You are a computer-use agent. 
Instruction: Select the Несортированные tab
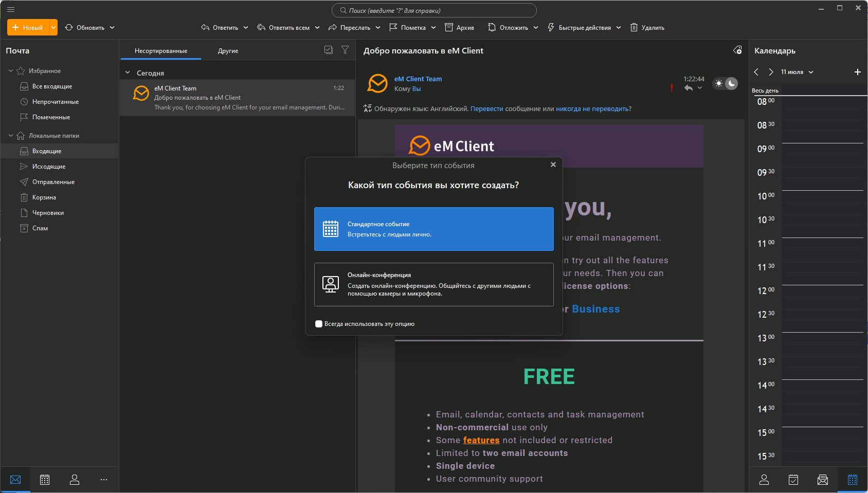(x=161, y=51)
